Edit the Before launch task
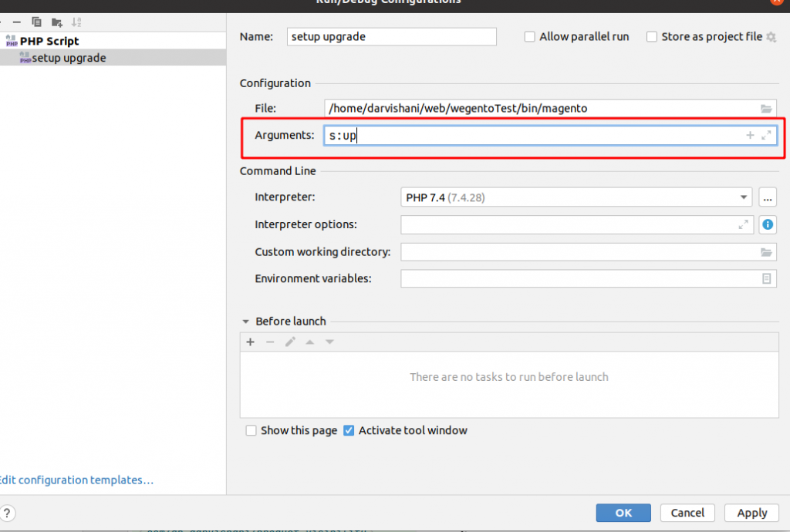 click(290, 342)
